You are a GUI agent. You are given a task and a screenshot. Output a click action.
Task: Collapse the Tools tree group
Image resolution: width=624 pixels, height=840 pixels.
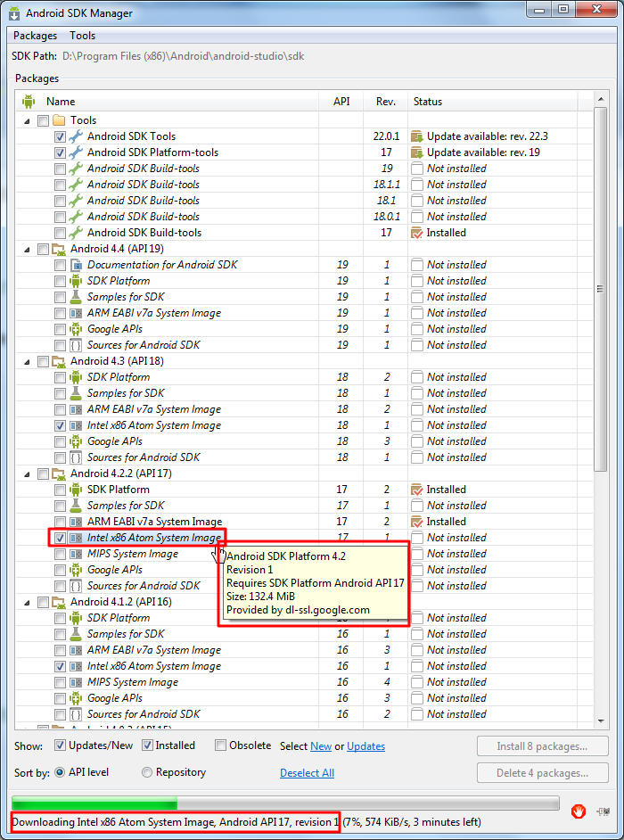[27, 120]
